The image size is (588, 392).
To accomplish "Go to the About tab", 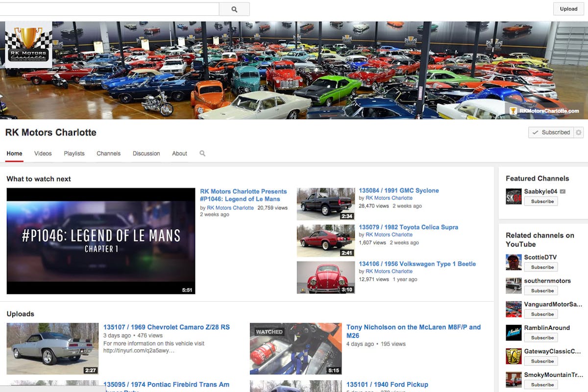I will click(x=179, y=153).
